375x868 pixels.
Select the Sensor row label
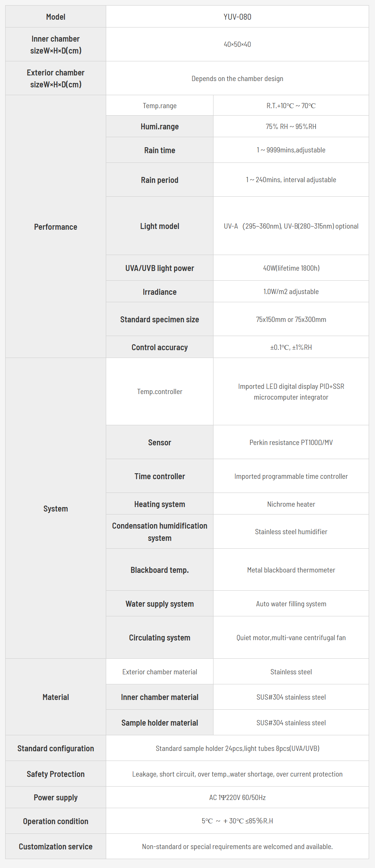pyautogui.click(x=160, y=442)
